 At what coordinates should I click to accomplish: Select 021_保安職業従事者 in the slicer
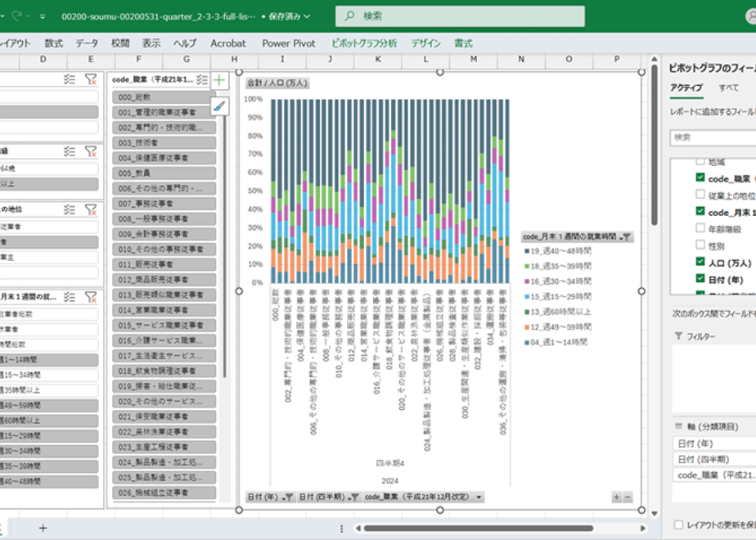coord(164,416)
